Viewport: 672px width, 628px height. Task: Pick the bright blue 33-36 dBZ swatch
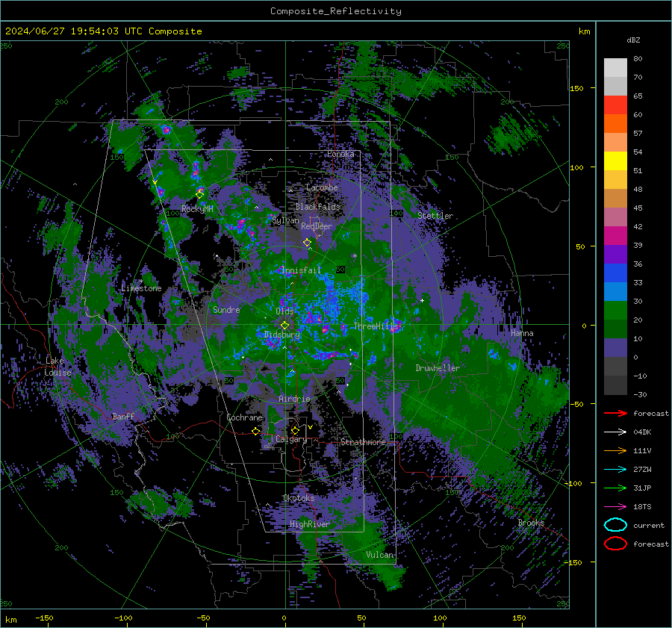pyautogui.click(x=615, y=273)
